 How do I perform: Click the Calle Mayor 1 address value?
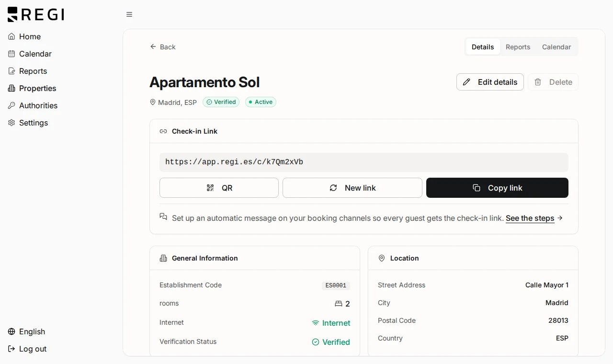[x=547, y=285]
